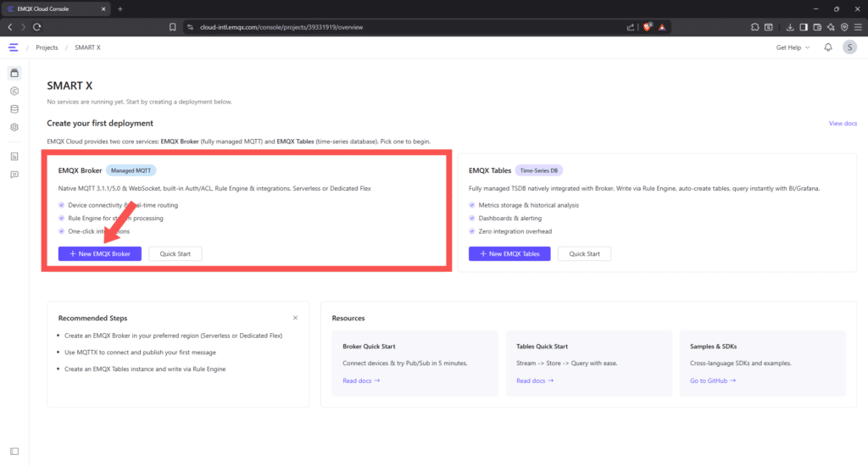Image resolution: width=868 pixels, height=466 pixels.
Task: Open the VPN shield icon in the toolbar
Action: [844, 27]
